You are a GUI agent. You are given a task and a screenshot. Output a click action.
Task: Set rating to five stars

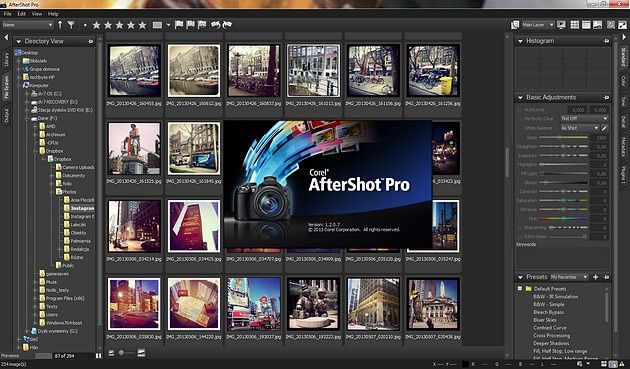(142, 25)
